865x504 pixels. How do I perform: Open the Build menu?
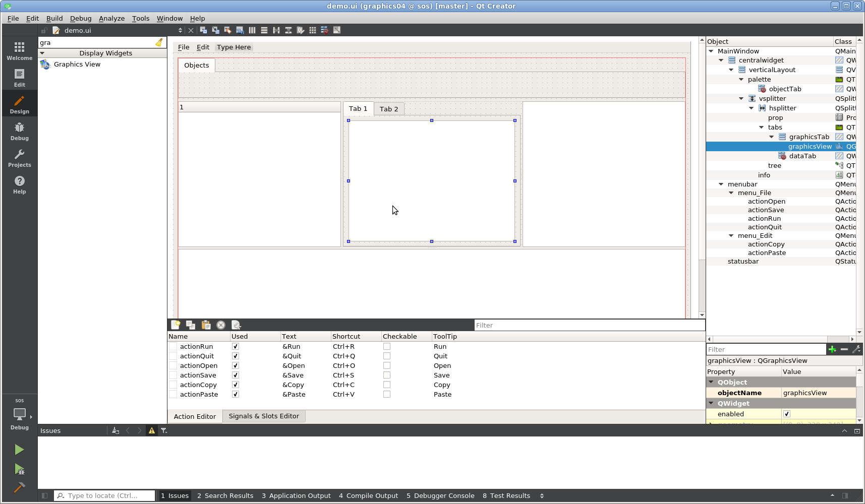[54, 18]
